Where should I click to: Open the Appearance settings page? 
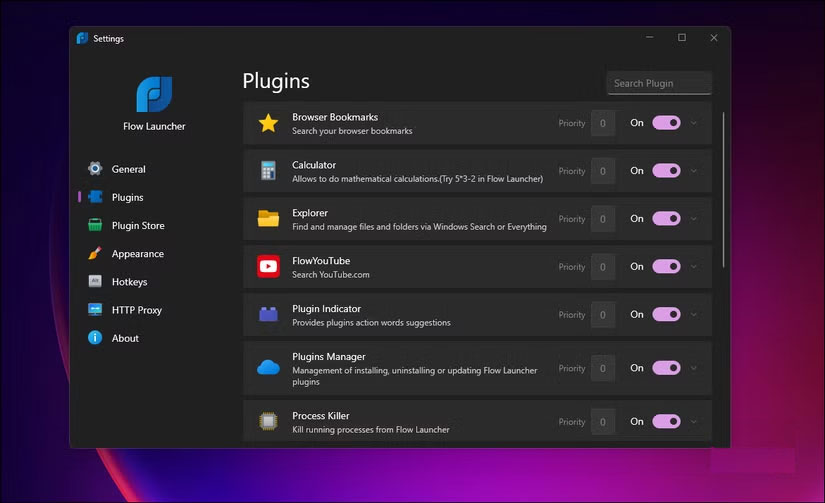137,254
